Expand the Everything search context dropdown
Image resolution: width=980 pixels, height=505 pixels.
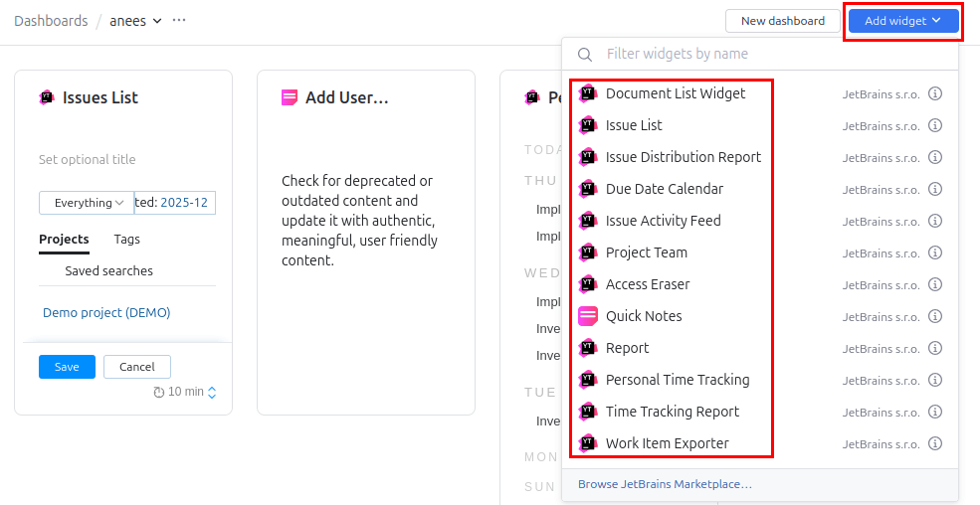pyautogui.click(x=88, y=203)
